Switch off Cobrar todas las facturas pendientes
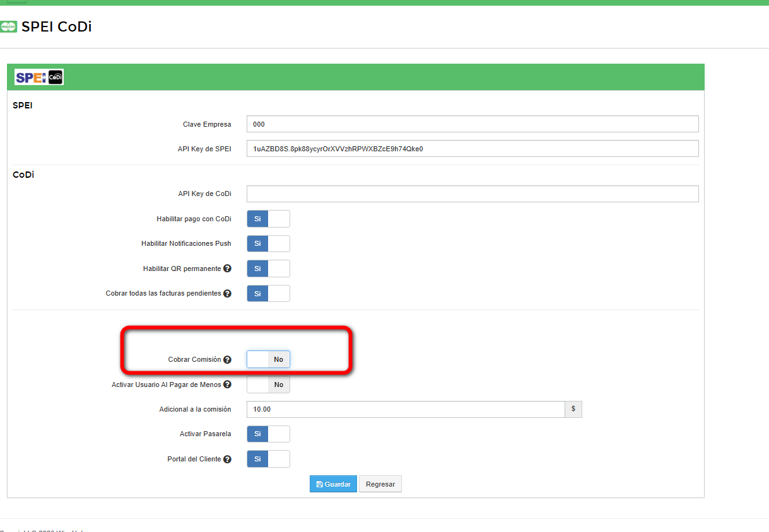 coord(268,294)
